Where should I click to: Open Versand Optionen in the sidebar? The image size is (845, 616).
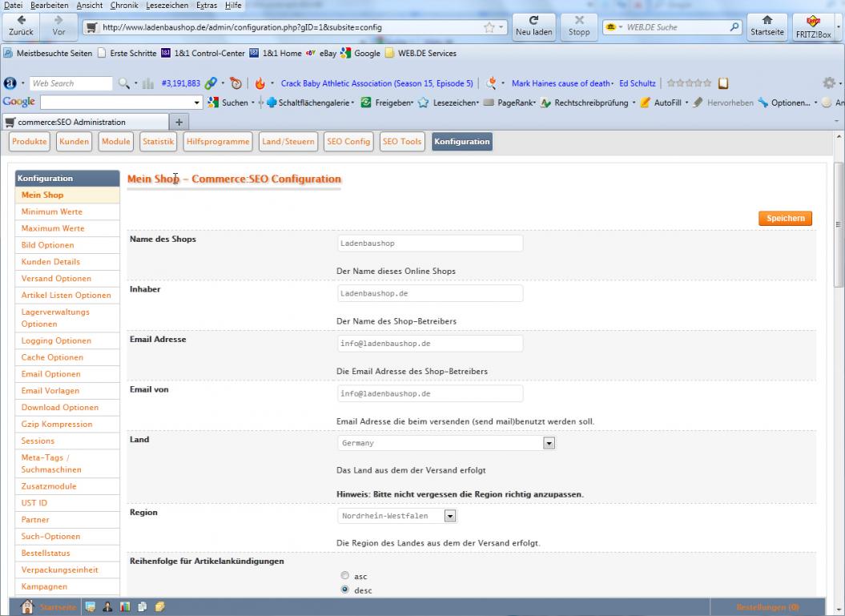tap(56, 279)
